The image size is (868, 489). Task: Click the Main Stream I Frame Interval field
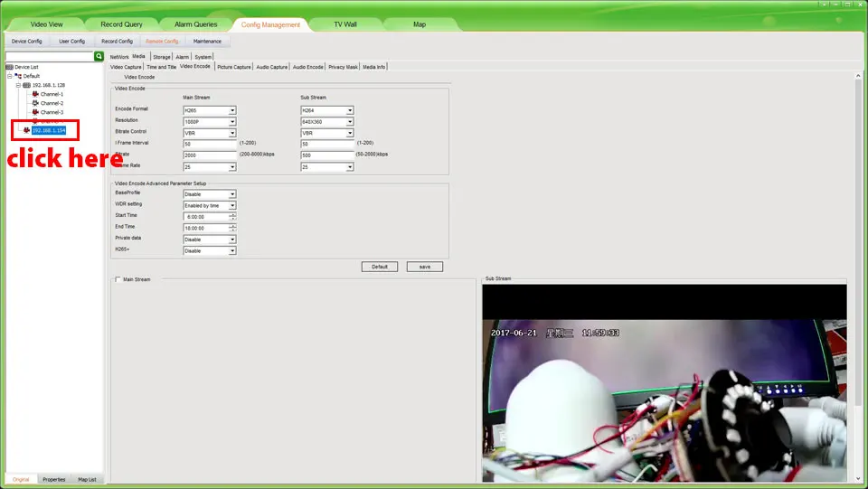pos(210,144)
